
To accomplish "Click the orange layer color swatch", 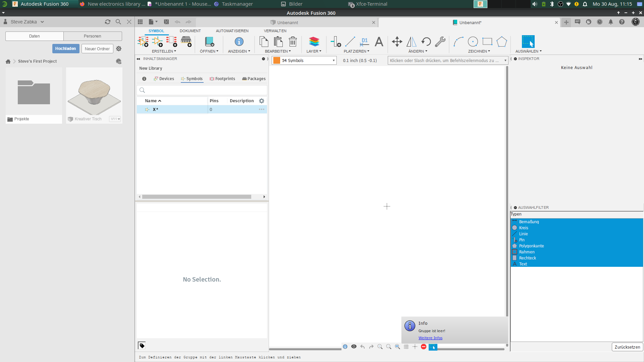I will point(276,61).
